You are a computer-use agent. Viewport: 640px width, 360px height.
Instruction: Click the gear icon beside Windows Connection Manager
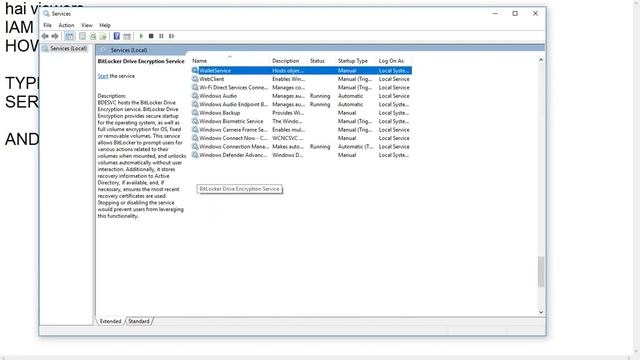tap(195, 146)
